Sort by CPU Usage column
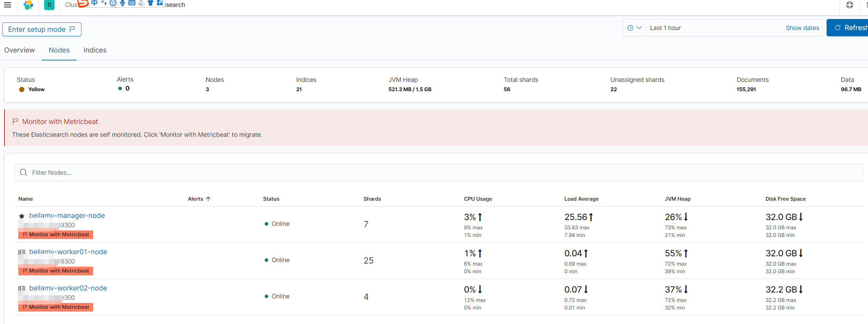This screenshot has height=324, width=868. [x=478, y=199]
